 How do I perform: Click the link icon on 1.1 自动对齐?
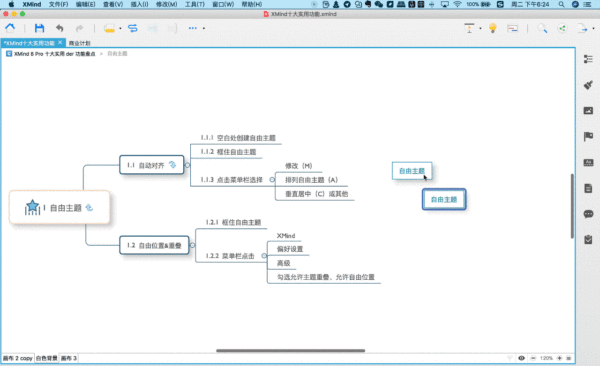(173, 165)
